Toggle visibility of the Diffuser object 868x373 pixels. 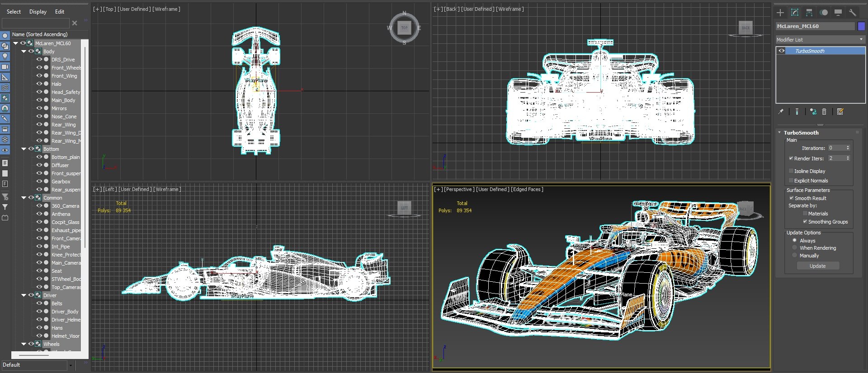39,165
